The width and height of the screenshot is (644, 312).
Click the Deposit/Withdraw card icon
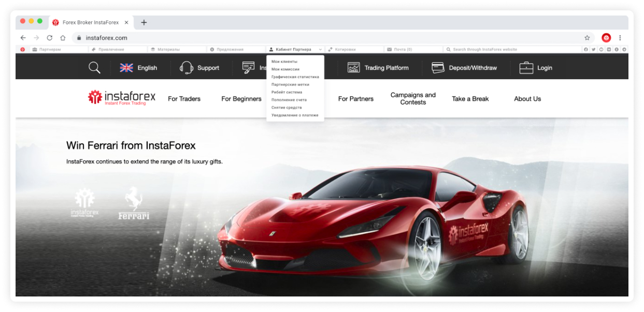tap(438, 68)
